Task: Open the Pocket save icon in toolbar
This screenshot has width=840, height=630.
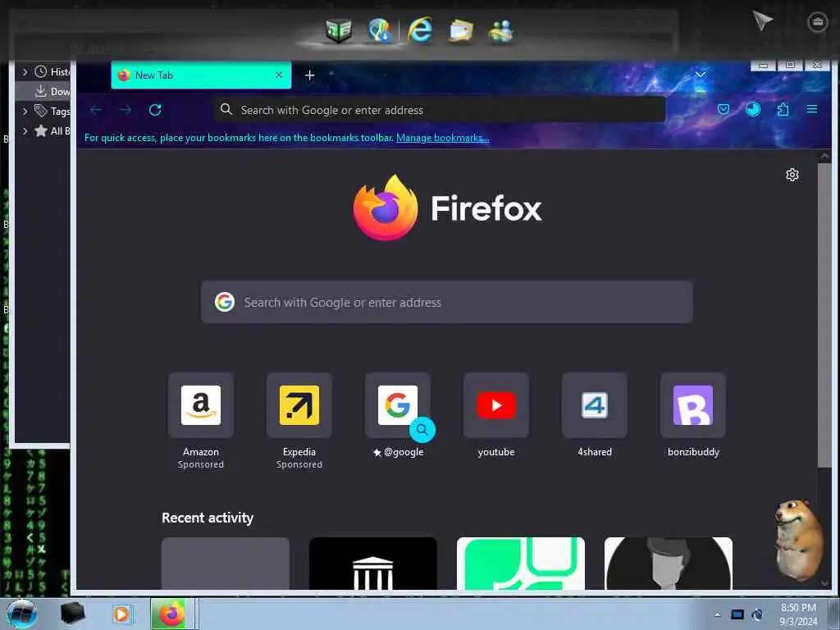Action: (x=724, y=109)
